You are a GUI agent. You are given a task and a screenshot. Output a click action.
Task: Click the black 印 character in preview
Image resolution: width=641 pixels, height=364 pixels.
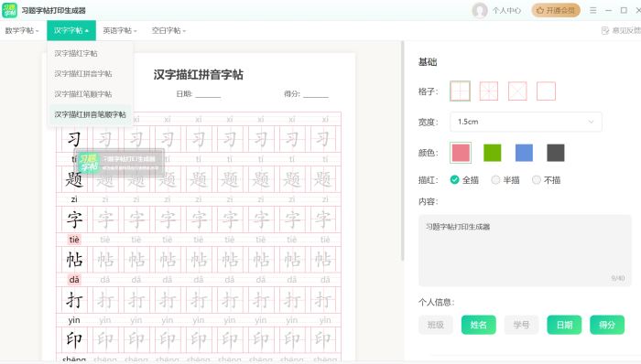(x=74, y=339)
